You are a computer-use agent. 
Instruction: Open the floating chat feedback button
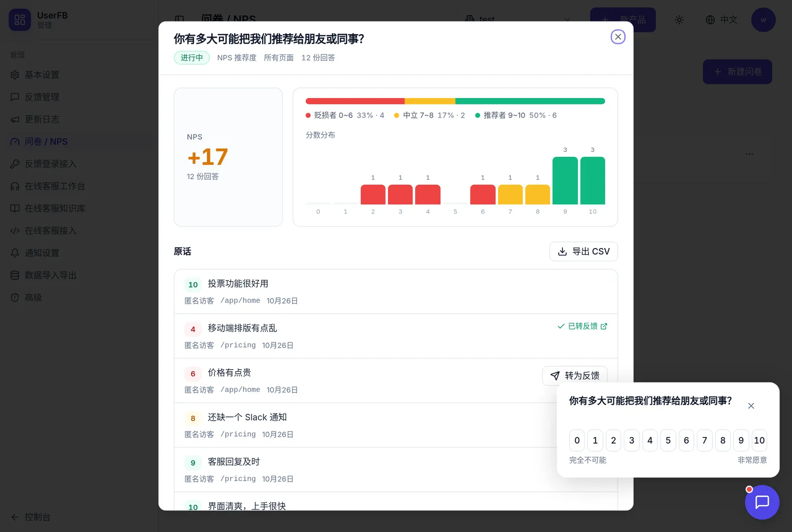[762, 502]
